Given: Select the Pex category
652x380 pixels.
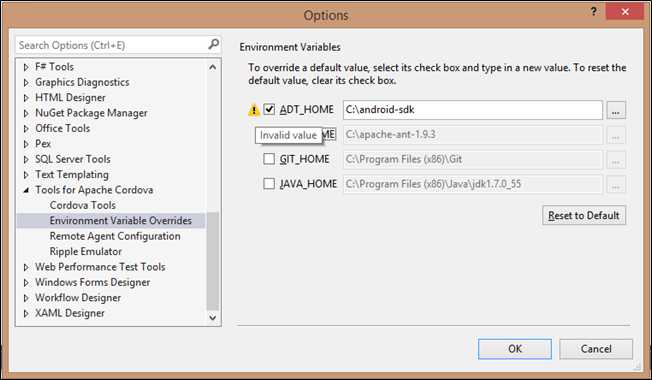Looking at the screenshot, I should pos(43,144).
